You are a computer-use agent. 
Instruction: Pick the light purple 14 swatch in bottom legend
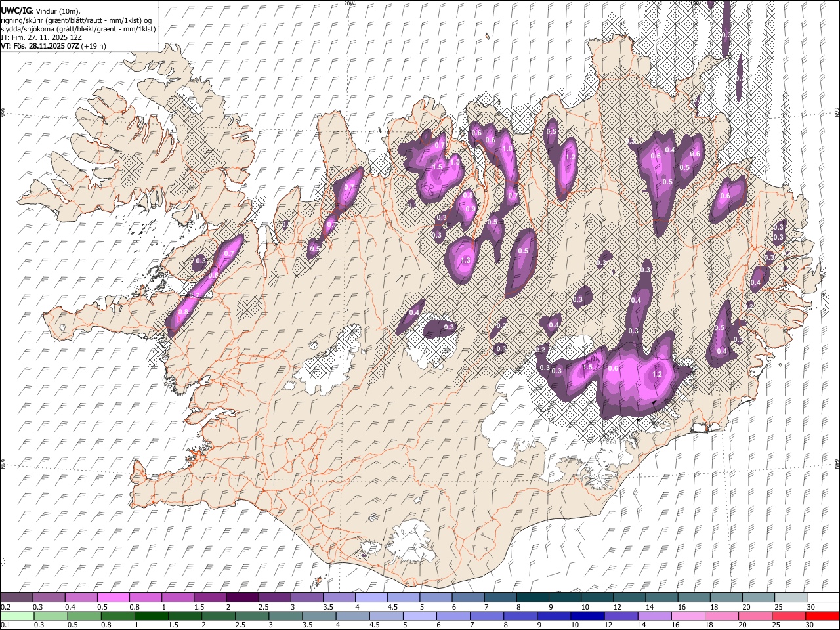pos(654,616)
